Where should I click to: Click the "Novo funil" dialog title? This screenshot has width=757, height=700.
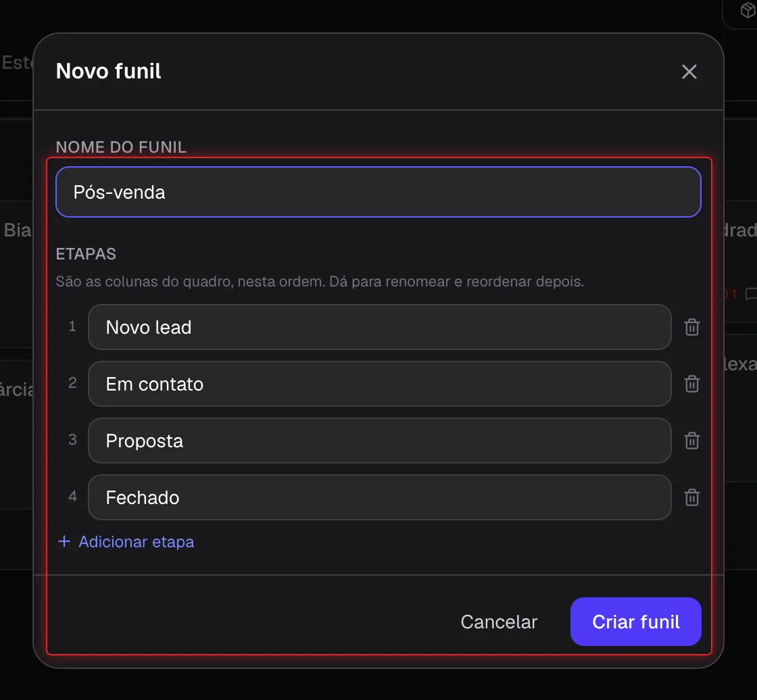(x=108, y=71)
